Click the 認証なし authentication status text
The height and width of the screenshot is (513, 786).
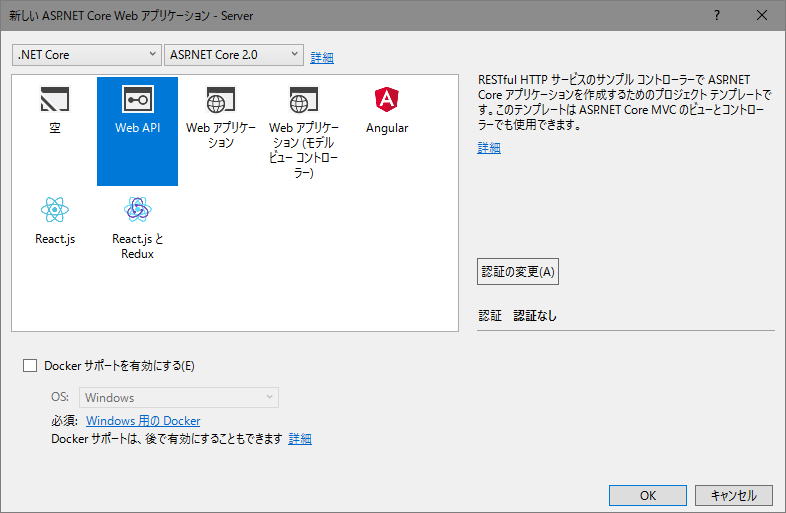click(535, 316)
